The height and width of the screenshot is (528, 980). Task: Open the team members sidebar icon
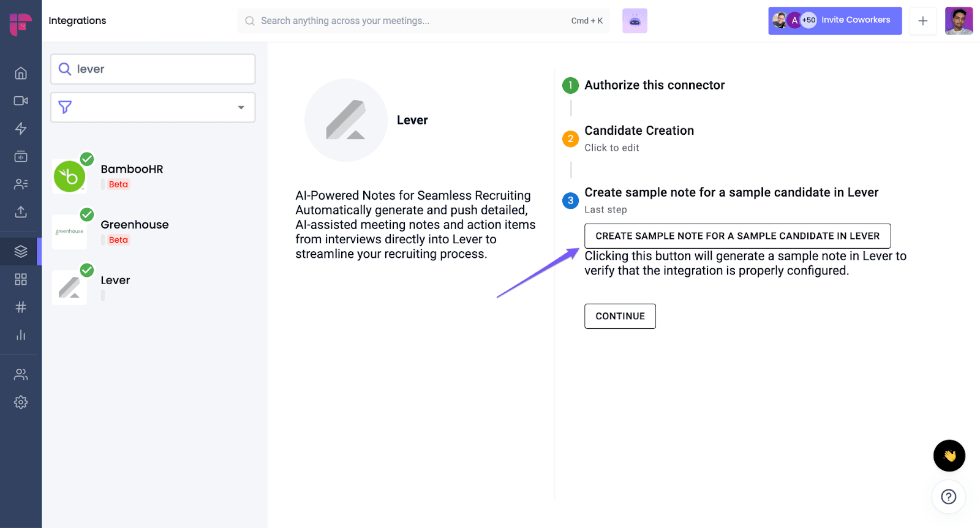coord(21,374)
